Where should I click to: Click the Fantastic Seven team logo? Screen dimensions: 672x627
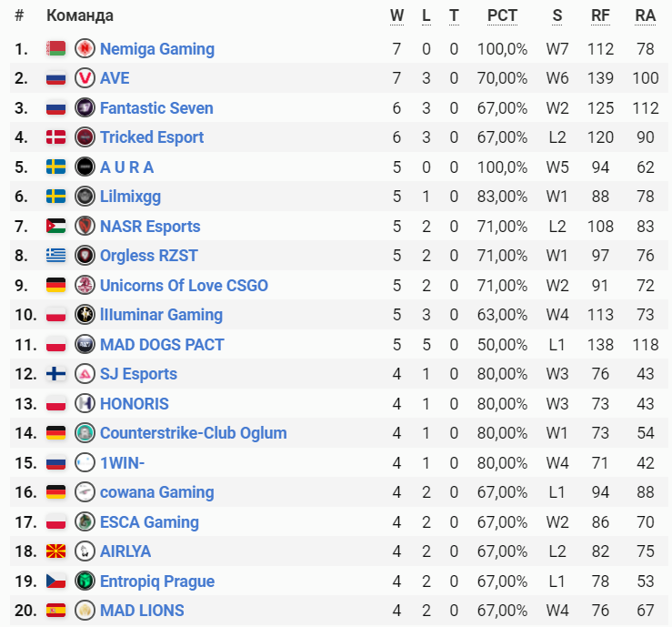[x=85, y=108]
